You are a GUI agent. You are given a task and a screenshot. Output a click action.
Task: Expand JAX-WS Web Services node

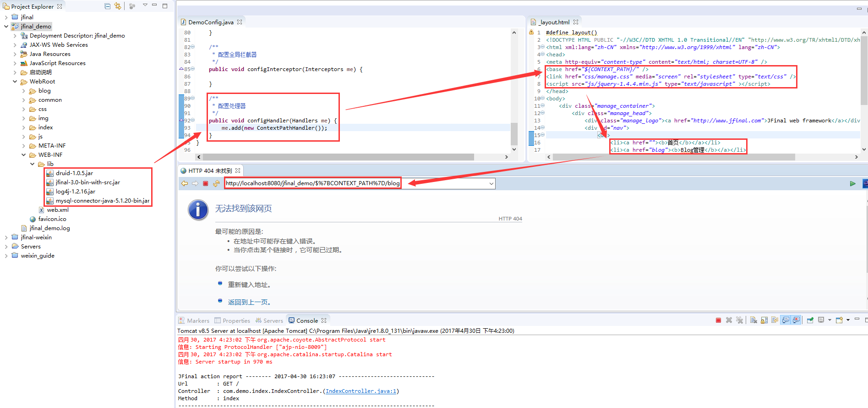pos(15,45)
